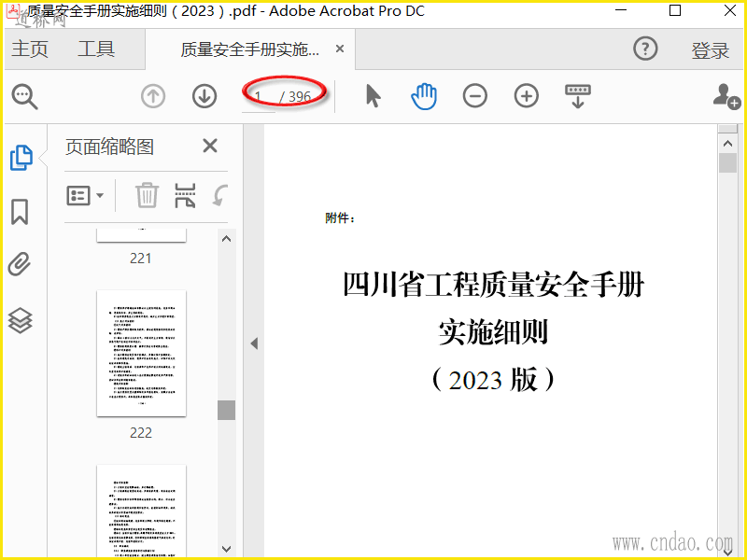Image resolution: width=747 pixels, height=560 pixels.
Task: Close the 质量安全手册实施 document tab
Action: pos(340,49)
